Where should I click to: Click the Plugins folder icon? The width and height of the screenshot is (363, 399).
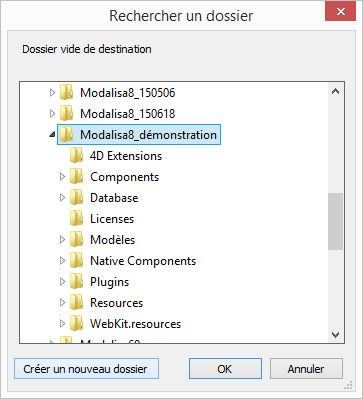point(77,282)
